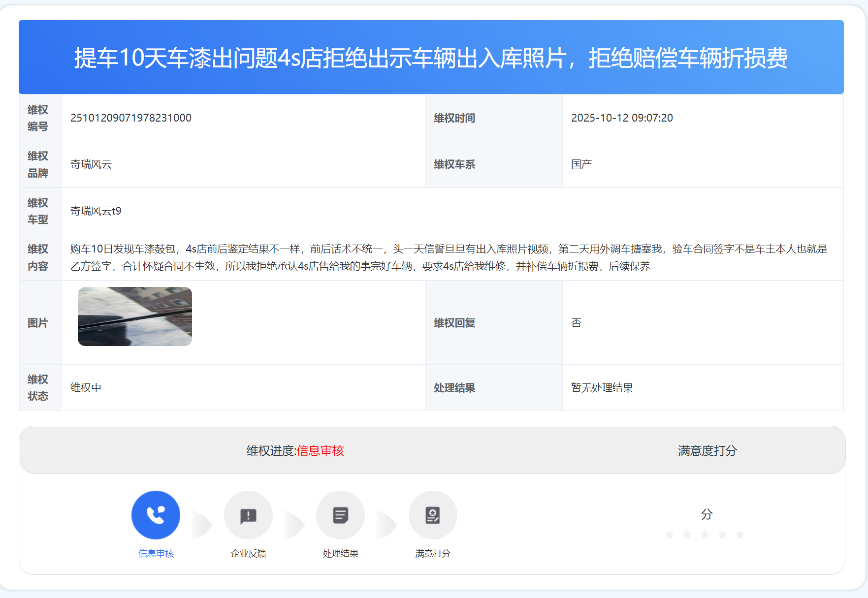The height and width of the screenshot is (598, 868).
Task: Select the 维权进度 header label
Action: tap(271, 451)
